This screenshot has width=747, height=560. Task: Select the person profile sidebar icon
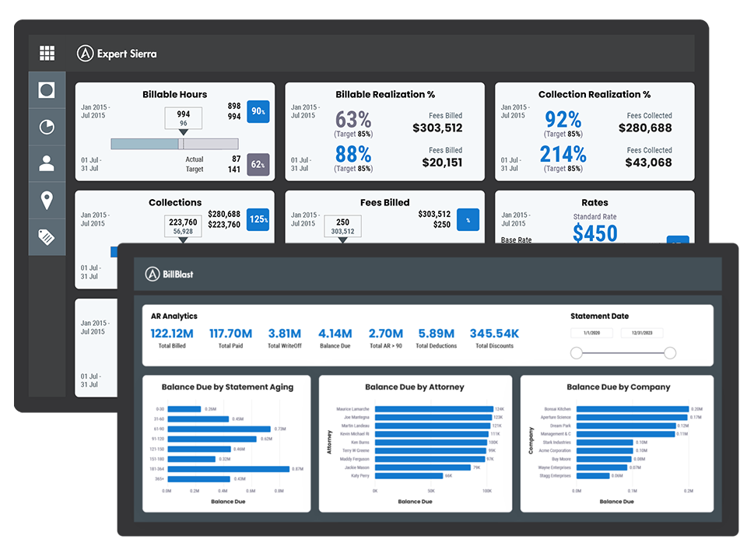(47, 163)
